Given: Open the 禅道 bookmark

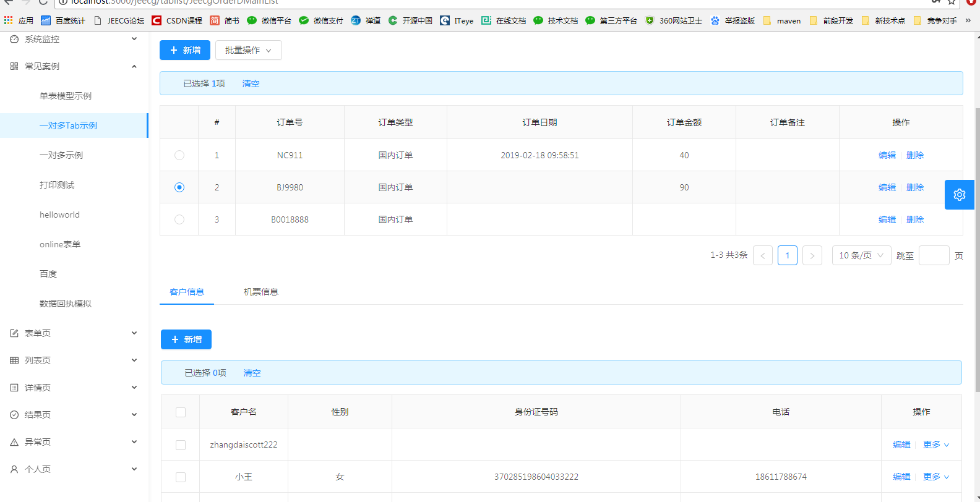Looking at the screenshot, I should click(366, 20).
